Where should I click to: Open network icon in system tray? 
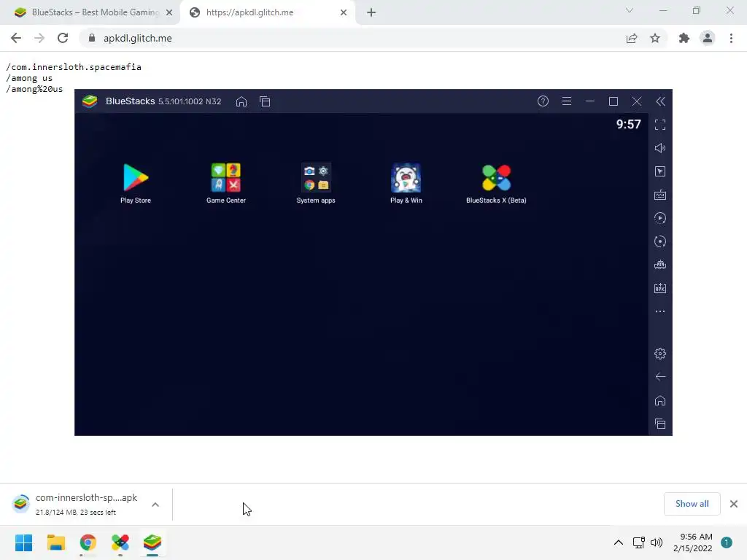point(638,542)
